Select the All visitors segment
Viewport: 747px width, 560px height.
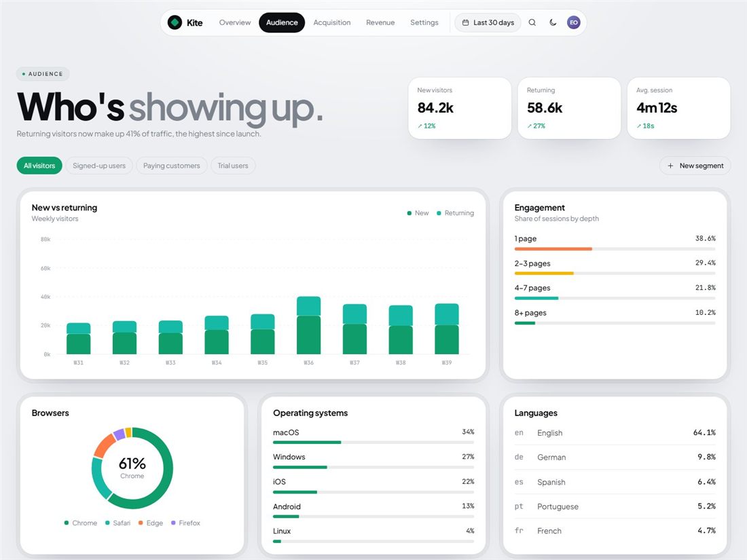click(39, 166)
